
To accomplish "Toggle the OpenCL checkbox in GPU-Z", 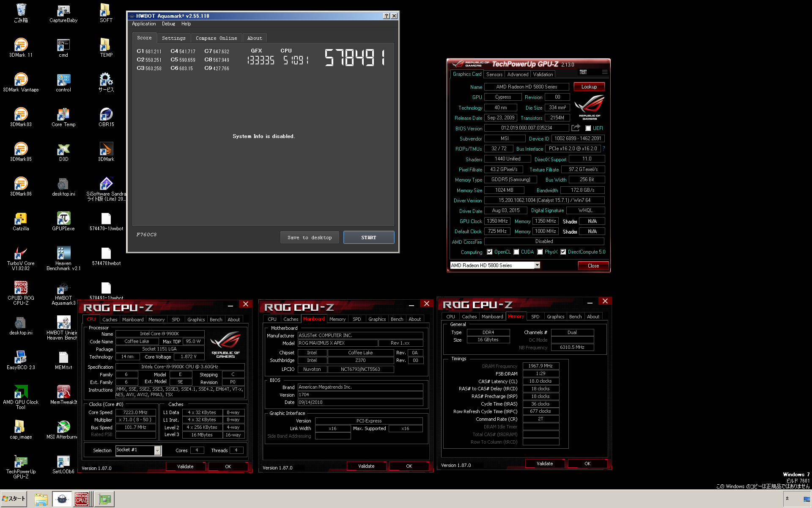I will tap(490, 252).
